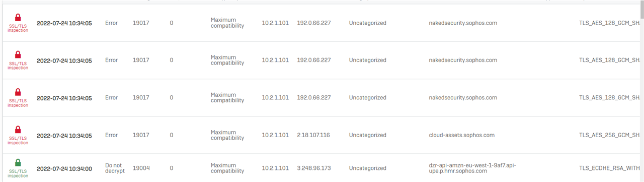Click the Error status in the cloud-assets row
644x182 pixels.
point(111,135)
